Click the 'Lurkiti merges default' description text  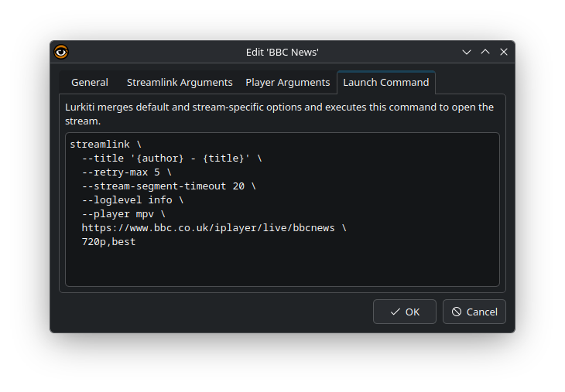click(x=279, y=114)
